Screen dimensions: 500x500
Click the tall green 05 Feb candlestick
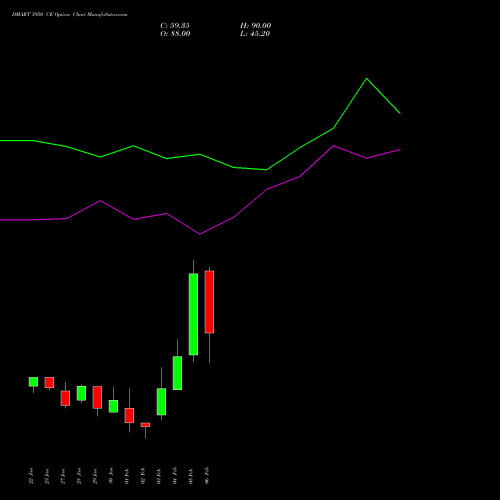point(193,314)
